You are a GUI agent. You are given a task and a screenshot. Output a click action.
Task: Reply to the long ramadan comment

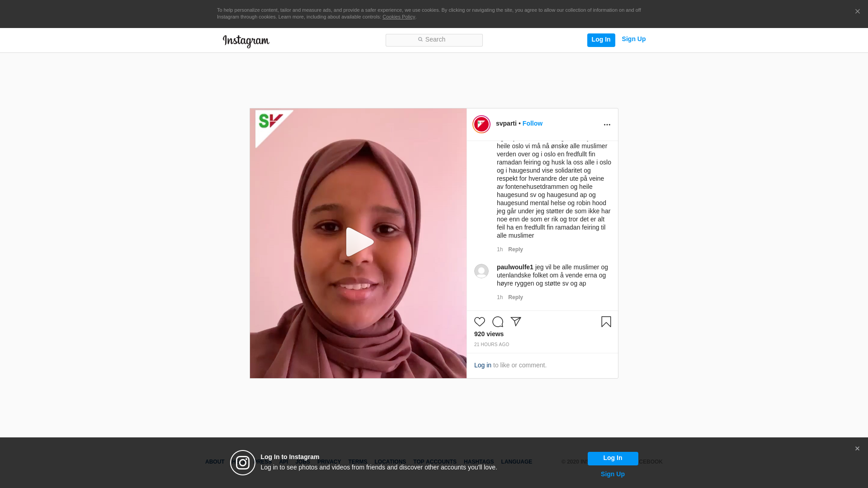point(515,249)
